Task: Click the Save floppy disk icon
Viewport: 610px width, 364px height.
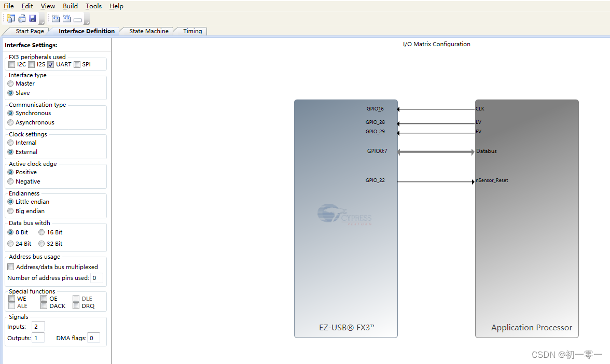Action: click(32, 18)
